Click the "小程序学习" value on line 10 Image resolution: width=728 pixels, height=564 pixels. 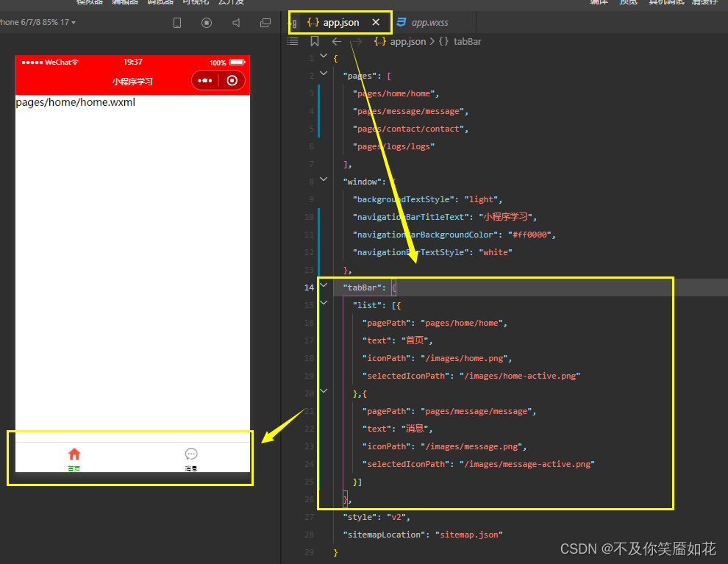pyautogui.click(x=506, y=217)
